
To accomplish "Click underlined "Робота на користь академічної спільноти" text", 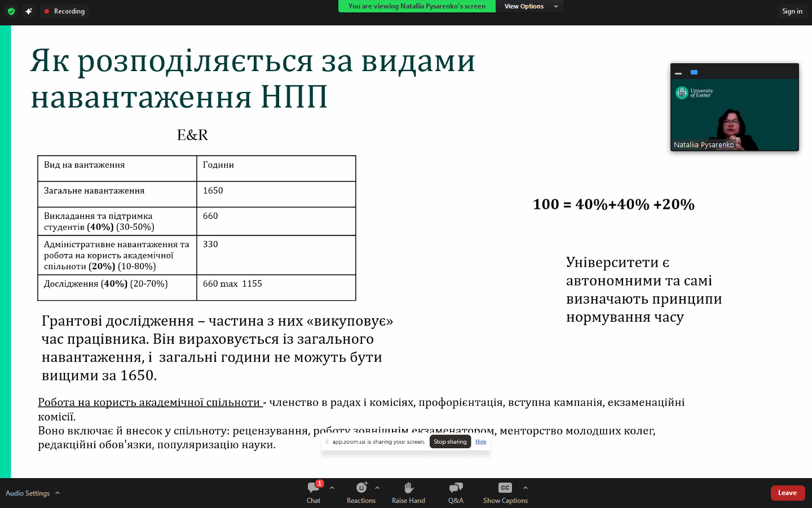I will click(x=149, y=402).
